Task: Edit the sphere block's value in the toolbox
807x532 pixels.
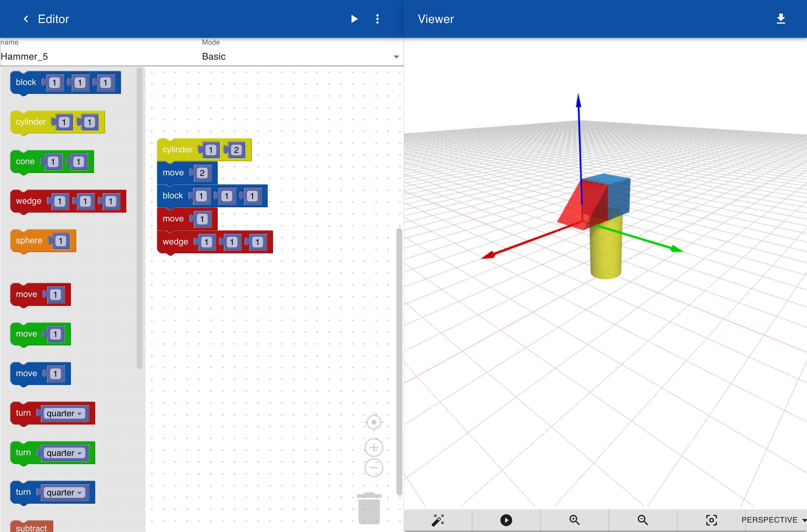Action: [x=61, y=241]
